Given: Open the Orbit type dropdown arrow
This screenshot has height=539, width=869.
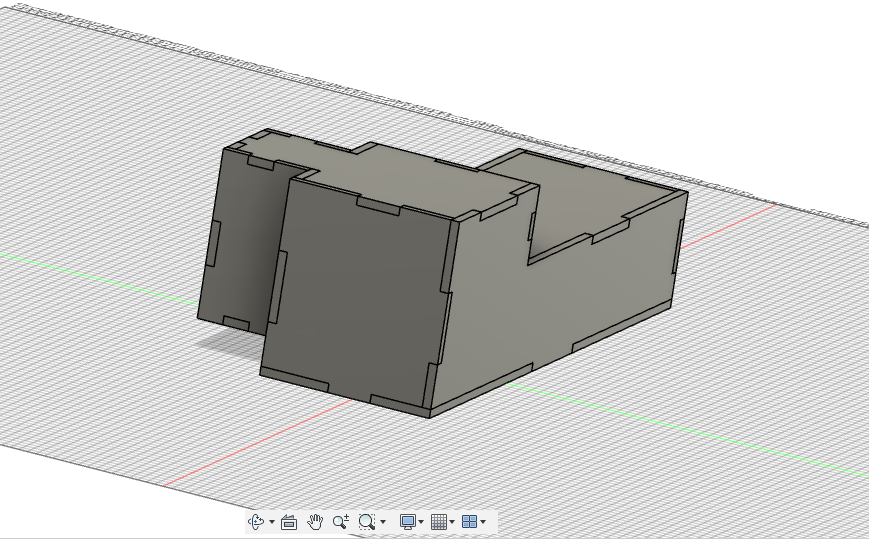Looking at the screenshot, I should 272,522.
